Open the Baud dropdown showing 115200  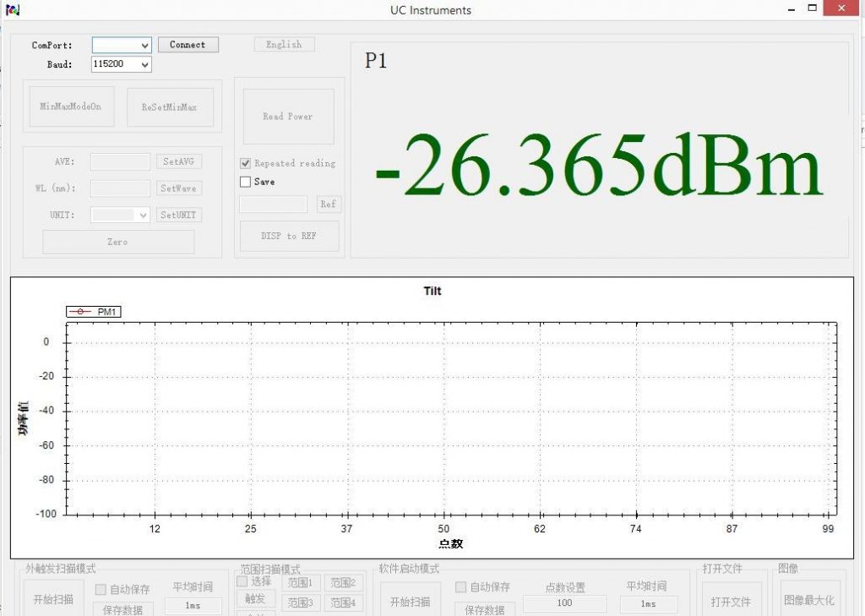(x=119, y=64)
